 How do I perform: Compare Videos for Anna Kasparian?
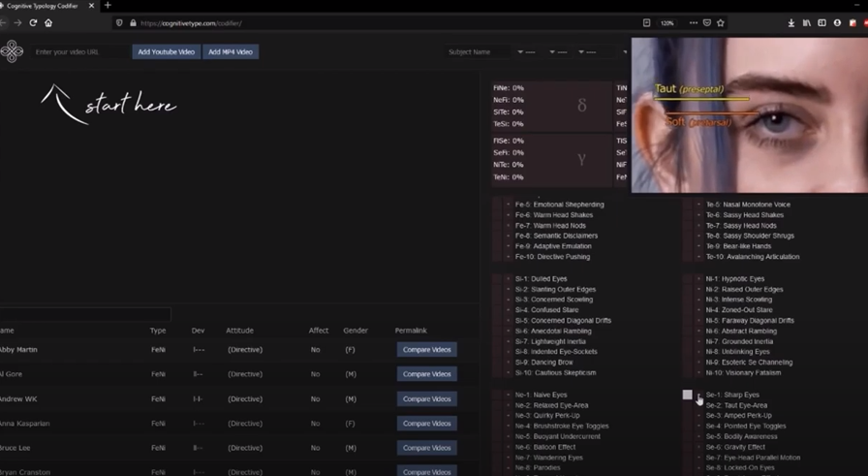pos(427,424)
